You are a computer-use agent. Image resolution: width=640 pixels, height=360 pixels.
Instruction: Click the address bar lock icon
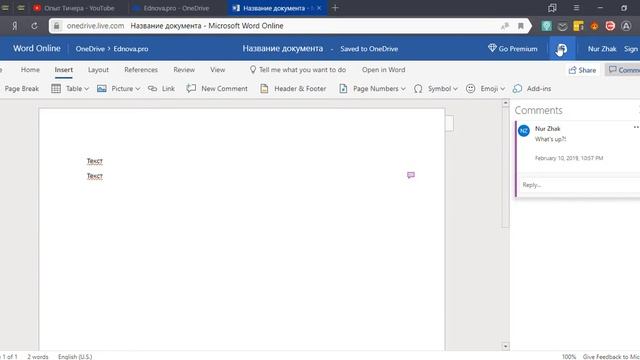pos(57,26)
